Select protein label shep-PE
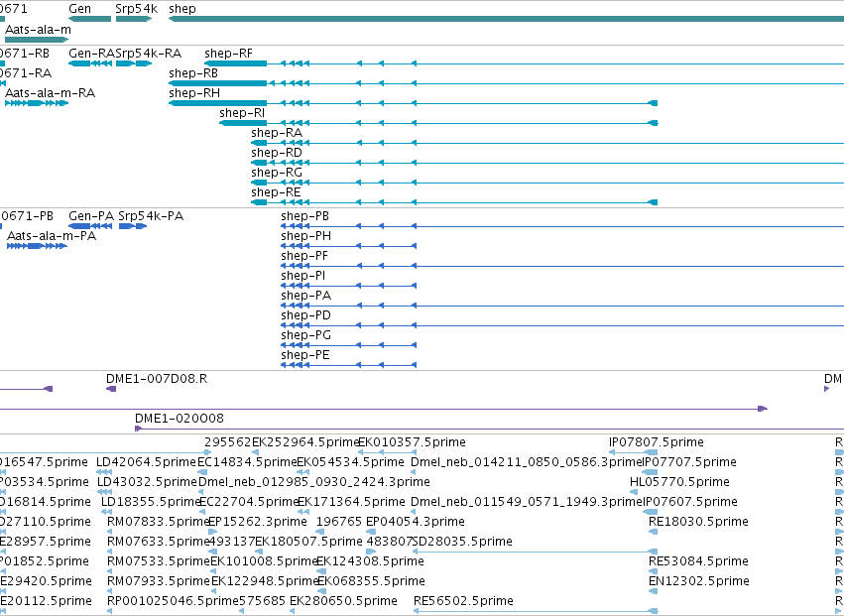 (x=305, y=355)
